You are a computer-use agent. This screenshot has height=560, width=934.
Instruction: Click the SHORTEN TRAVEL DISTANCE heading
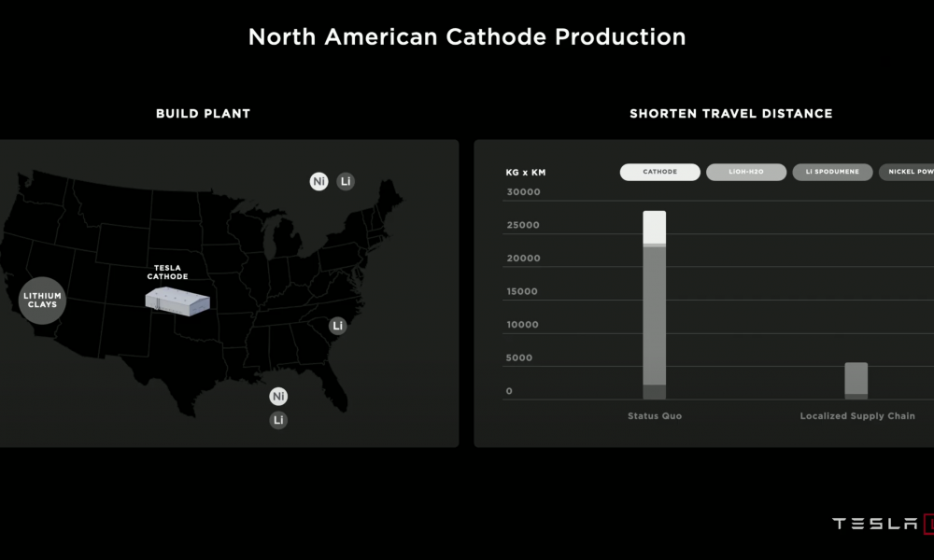[731, 114]
